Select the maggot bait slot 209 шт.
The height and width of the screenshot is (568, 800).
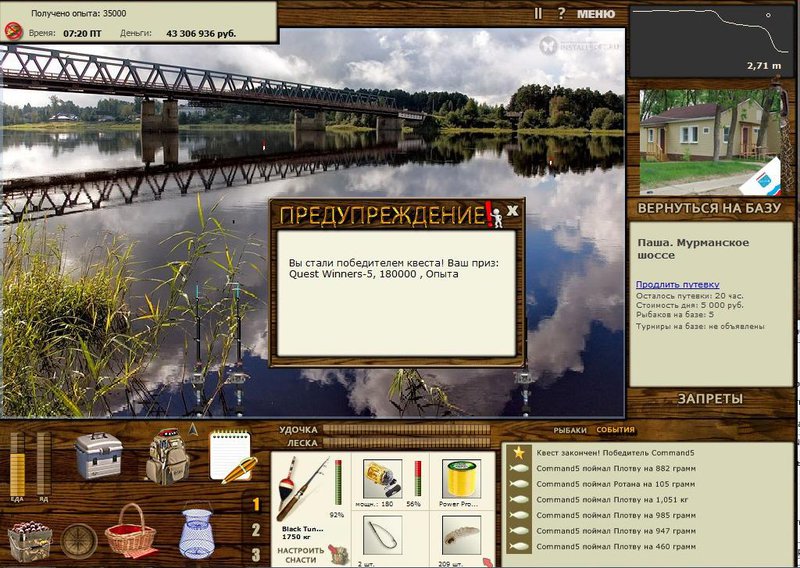point(461,534)
